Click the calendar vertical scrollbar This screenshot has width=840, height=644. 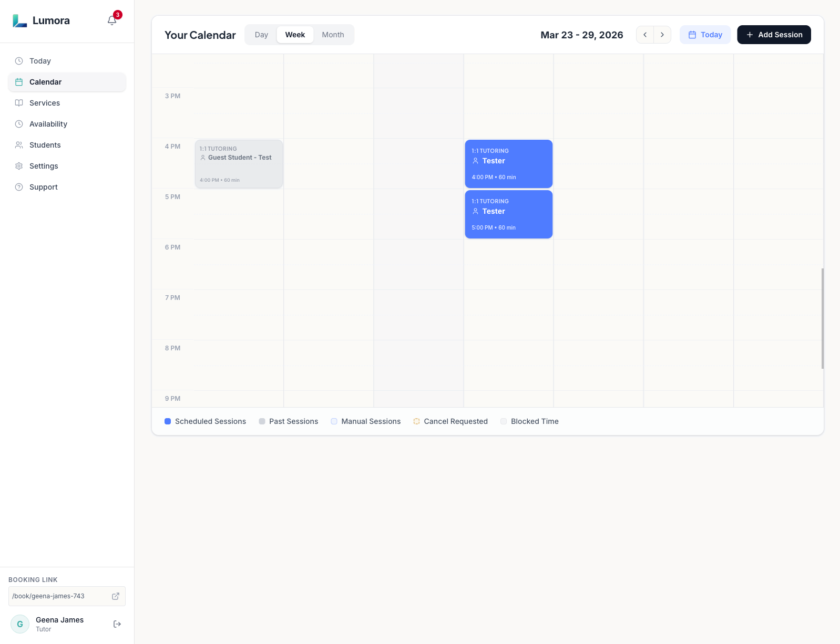pos(822,318)
